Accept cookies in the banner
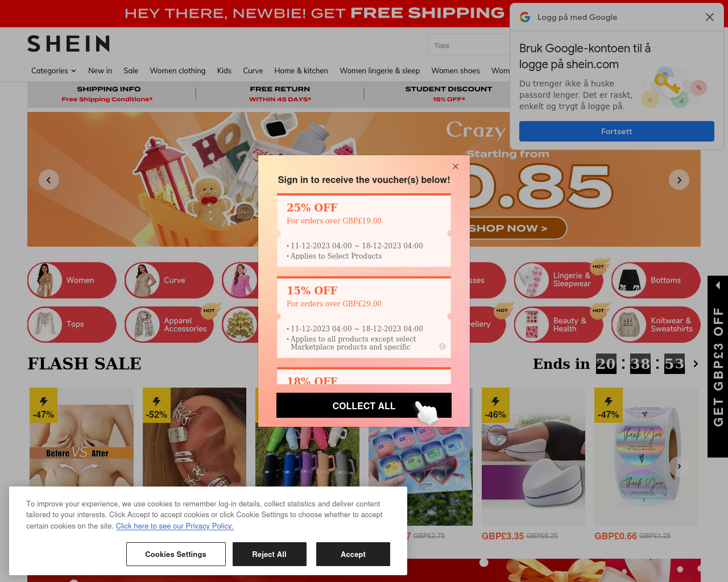728x582 pixels. (353, 554)
